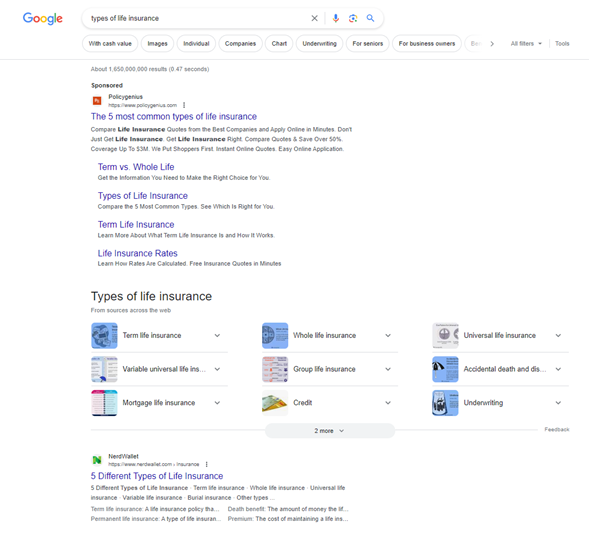589x535 pixels.
Task: Show more filter chips with right arrow
Action: (x=492, y=44)
